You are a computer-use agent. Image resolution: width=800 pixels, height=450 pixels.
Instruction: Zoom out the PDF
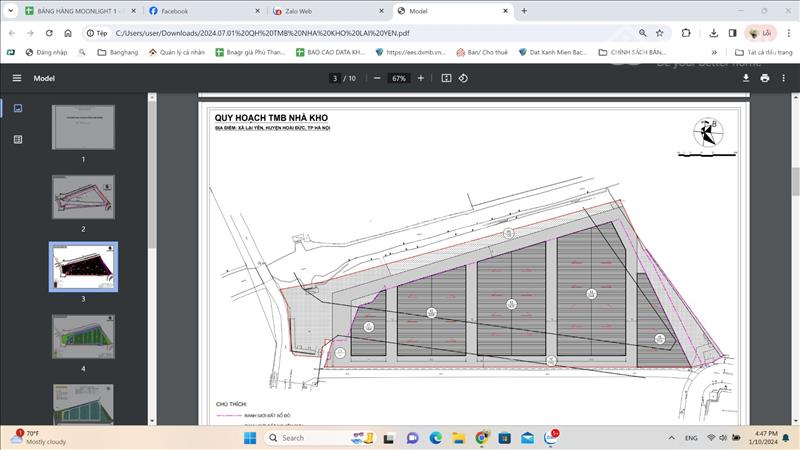pos(377,78)
